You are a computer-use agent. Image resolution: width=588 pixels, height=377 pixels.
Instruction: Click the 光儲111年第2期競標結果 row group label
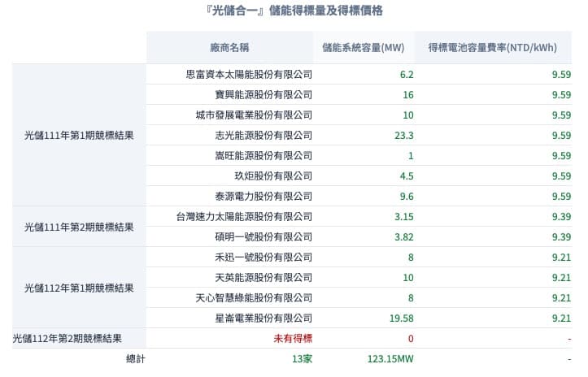pos(79,227)
